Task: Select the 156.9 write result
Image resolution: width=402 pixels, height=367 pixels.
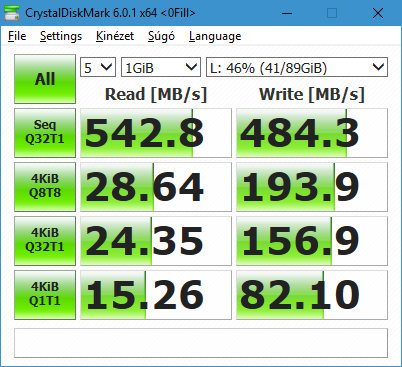Action: tap(312, 241)
